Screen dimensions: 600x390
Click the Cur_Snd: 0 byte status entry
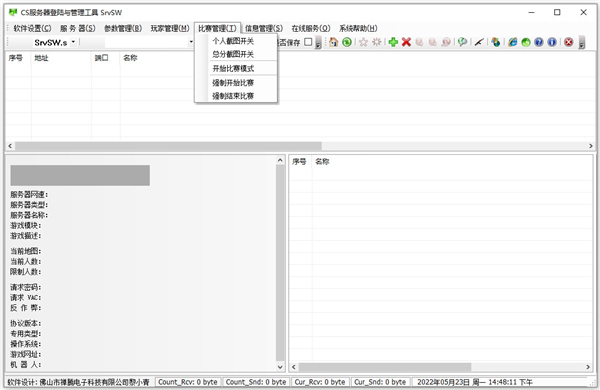tap(380, 382)
